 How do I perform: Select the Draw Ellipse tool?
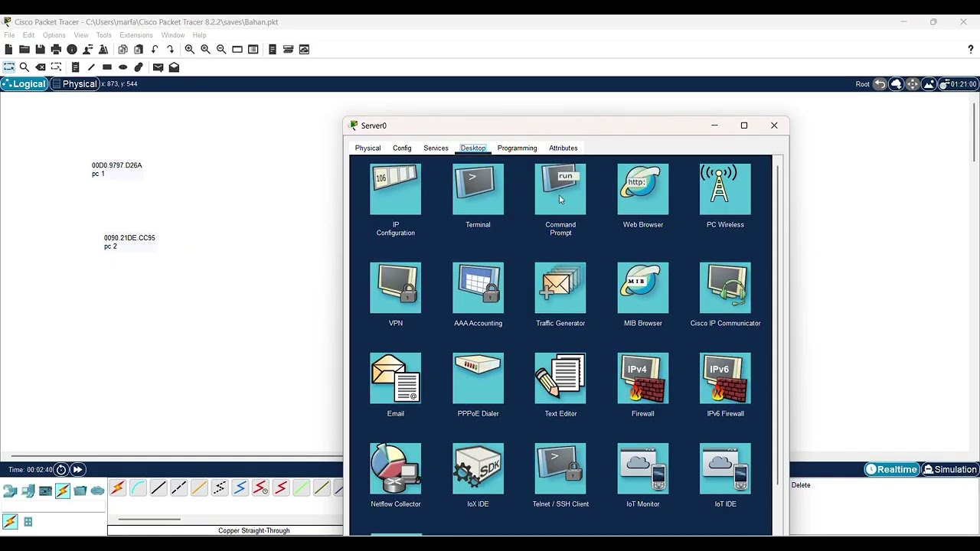[122, 67]
